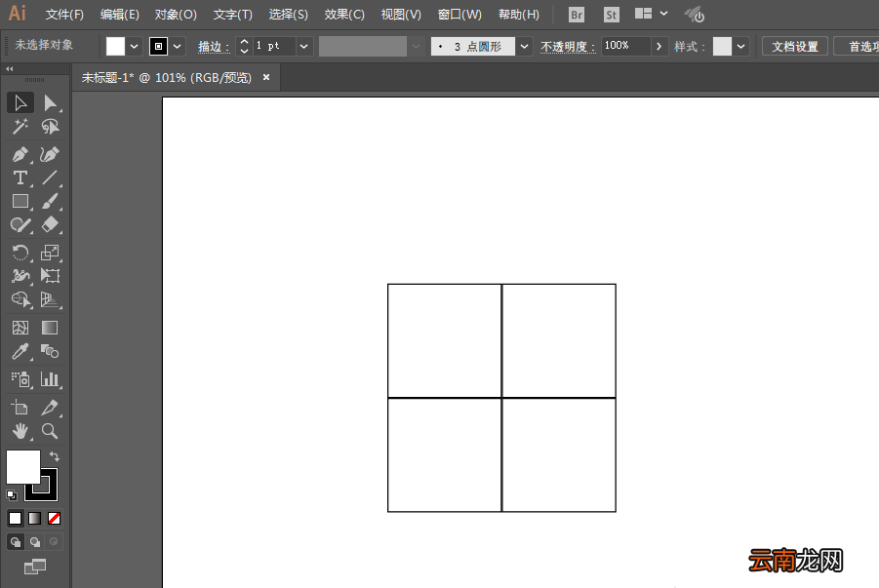
Task: Select the Pen tool
Action: pyautogui.click(x=20, y=154)
